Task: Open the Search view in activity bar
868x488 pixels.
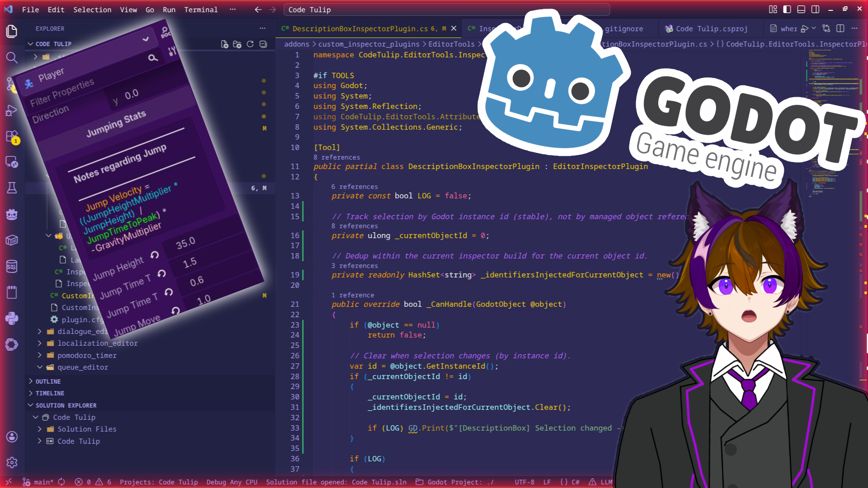Action: pos(12,57)
